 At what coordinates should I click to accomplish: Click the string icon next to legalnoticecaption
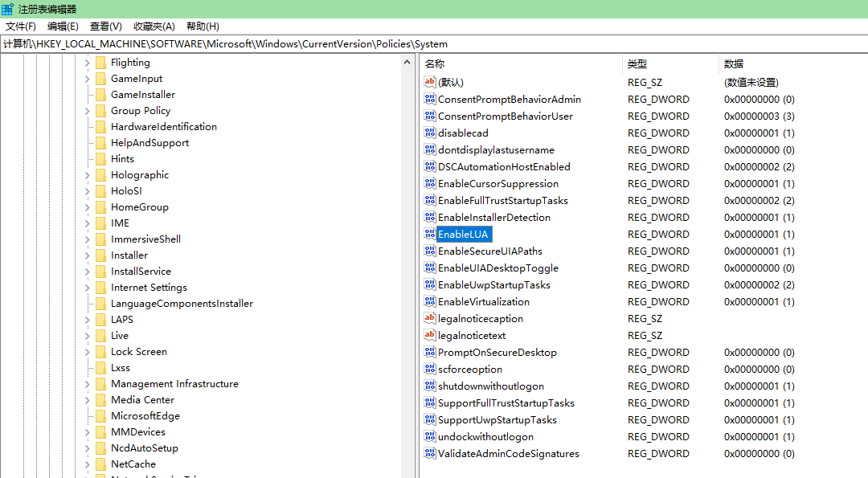(x=429, y=319)
